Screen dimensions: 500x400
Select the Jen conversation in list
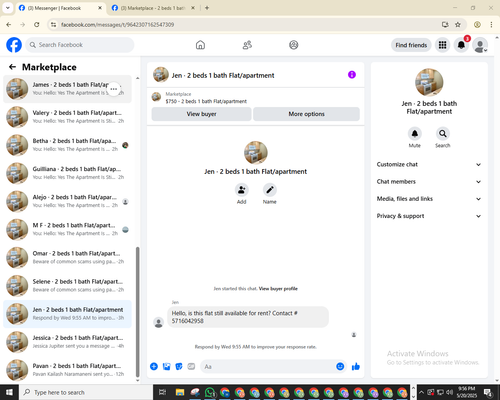(x=67, y=314)
